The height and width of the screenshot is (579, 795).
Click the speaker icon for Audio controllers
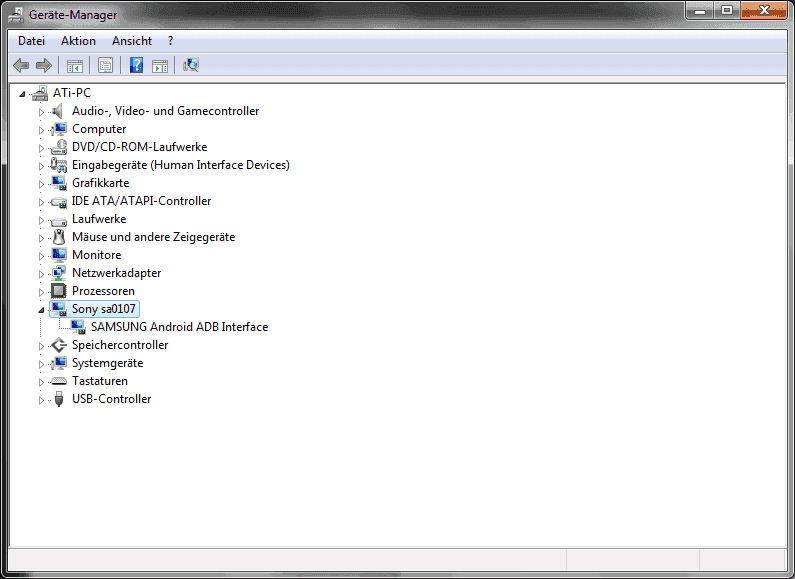pos(58,111)
